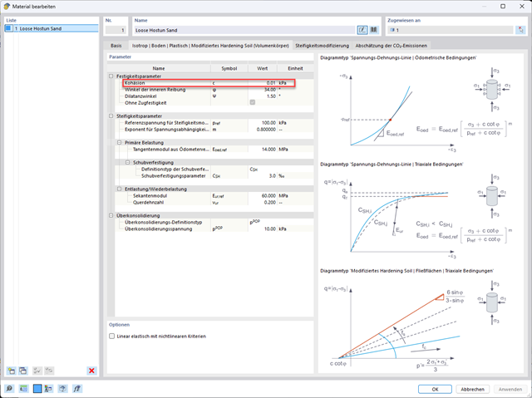Image resolution: width=532 pixels, height=398 pixels.
Task: Confirm the dialog with OK
Action: (x=435, y=389)
